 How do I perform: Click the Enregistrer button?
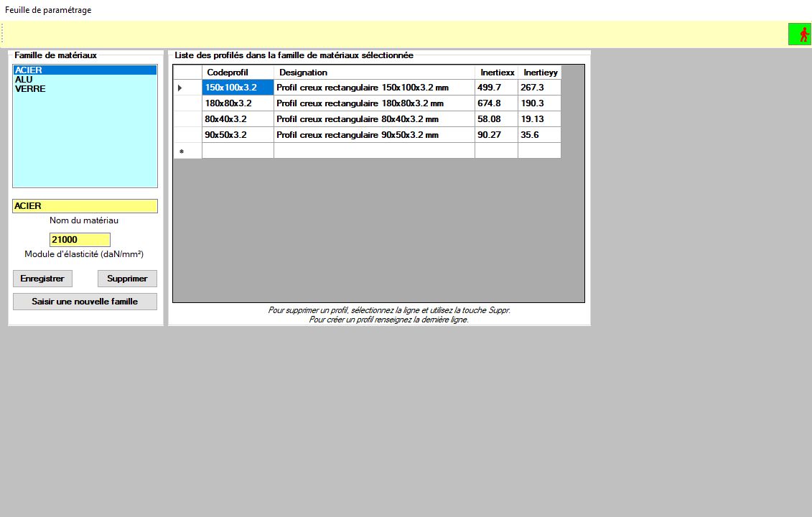[42, 279]
